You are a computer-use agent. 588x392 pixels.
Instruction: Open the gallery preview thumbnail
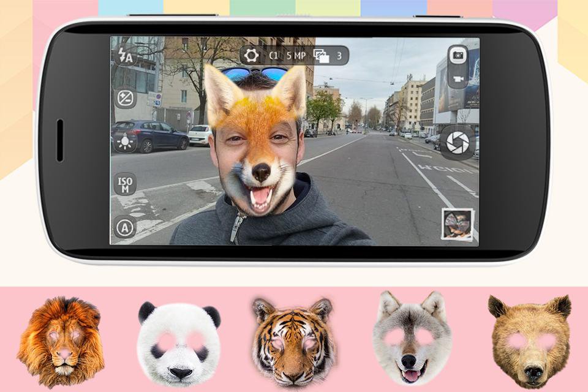point(458,224)
